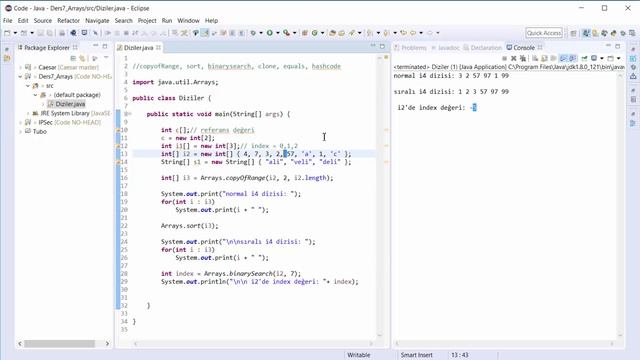Toggle Show Console on standard error change

coord(573,58)
